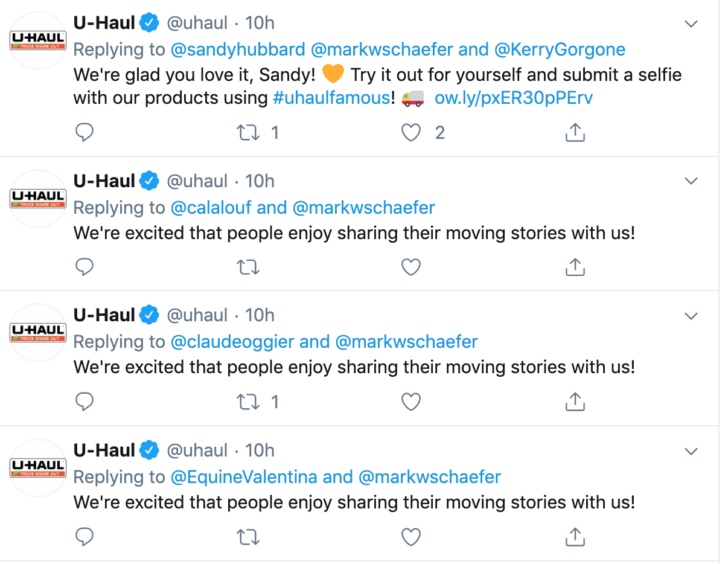This screenshot has height=564, width=728.
Task: Open the #uhaulfamous hashtag
Action: [332, 98]
